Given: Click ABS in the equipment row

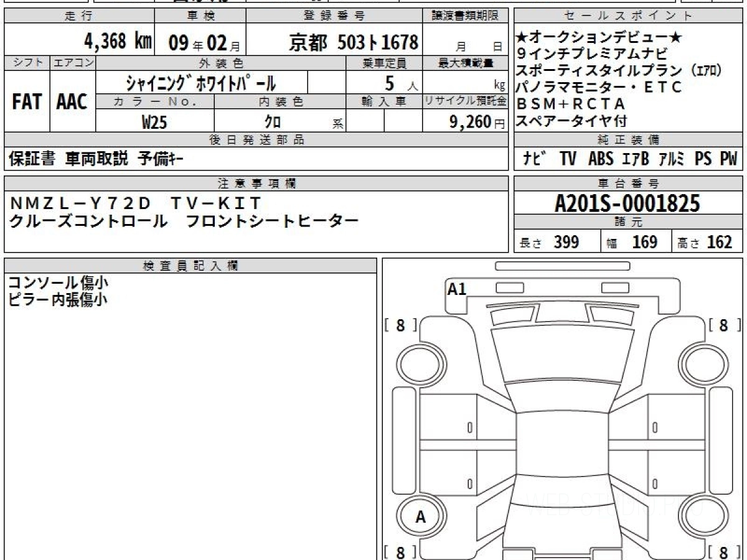Looking at the screenshot, I should tap(601, 159).
